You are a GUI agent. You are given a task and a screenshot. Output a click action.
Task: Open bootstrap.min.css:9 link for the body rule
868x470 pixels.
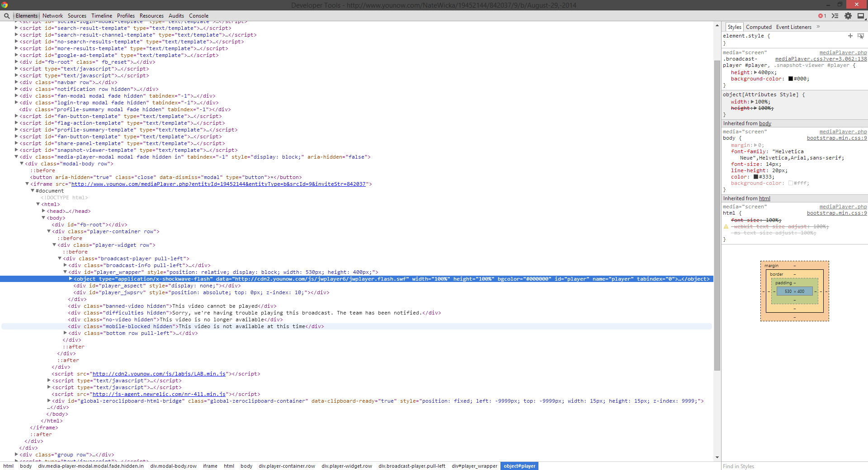[837, 138]
